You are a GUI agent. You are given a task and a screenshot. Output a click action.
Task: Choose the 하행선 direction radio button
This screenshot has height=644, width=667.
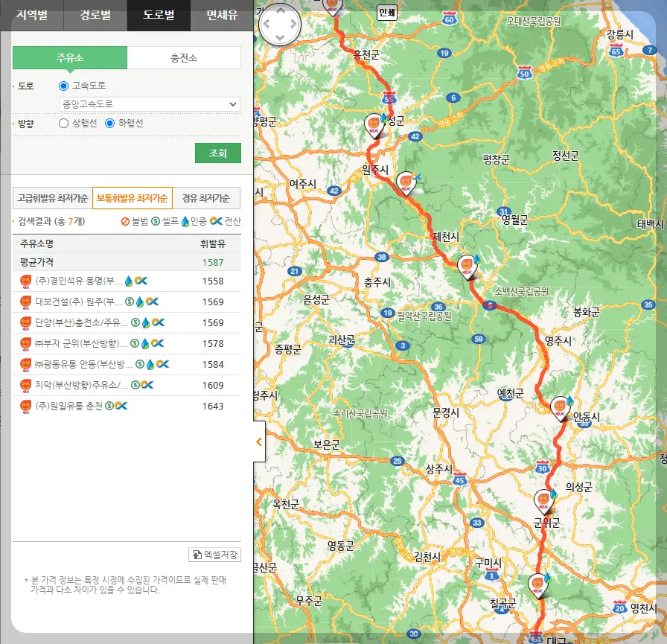click(x=109, y=124)
